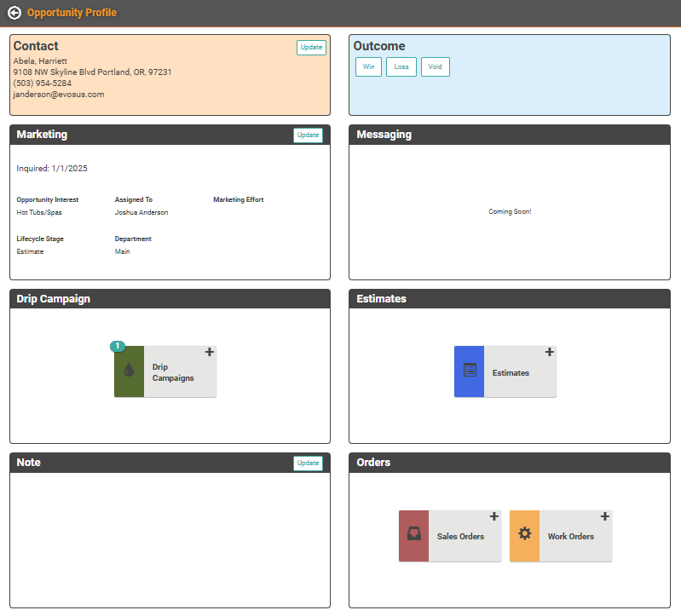
Task: Click the green Drip Campaigns droplet icon
Action: [129, 371]
